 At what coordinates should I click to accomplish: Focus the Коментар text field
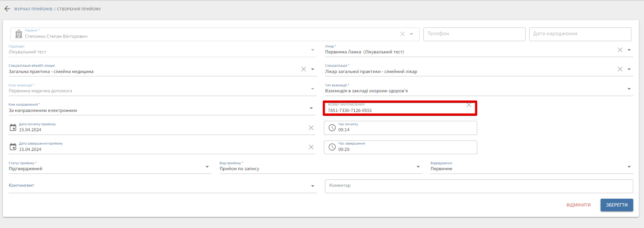[478, 186]
